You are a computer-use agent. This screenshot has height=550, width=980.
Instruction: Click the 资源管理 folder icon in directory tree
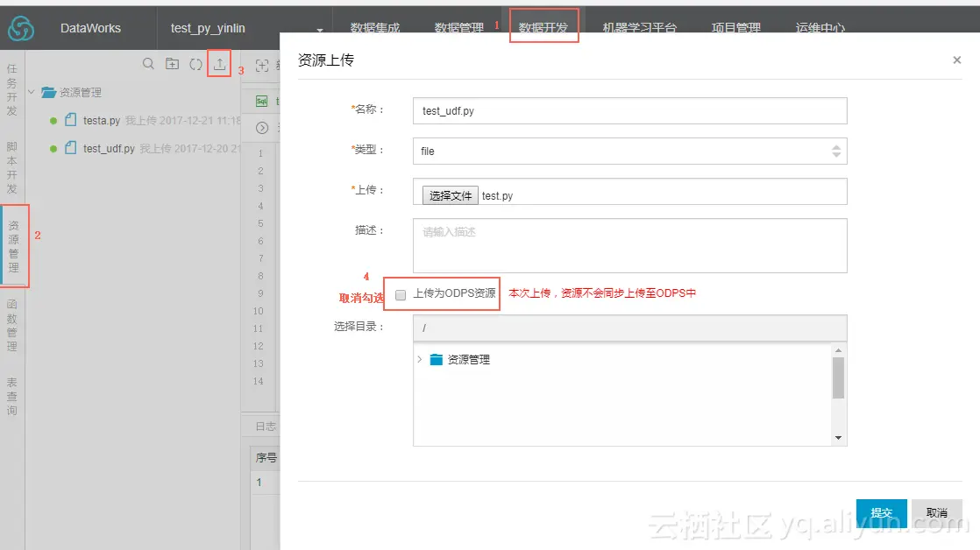[437, 360]
